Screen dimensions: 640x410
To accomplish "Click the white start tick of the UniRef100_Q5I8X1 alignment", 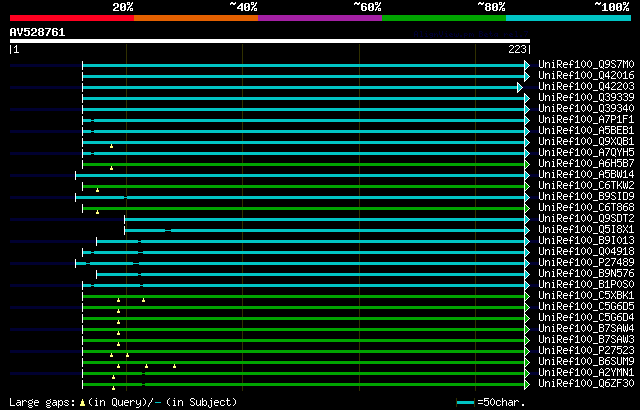I will (x=124, y=230).
